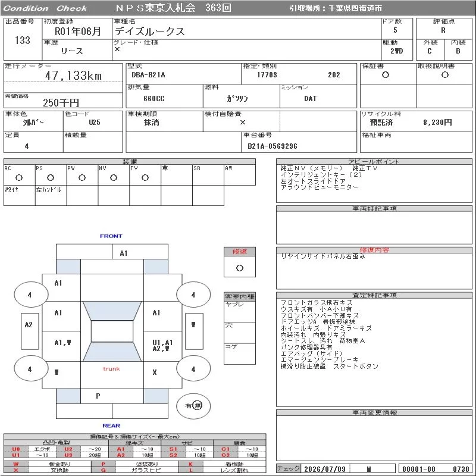Select the check date 2026/07/09
This screenshot has width=476, height=476.
point(325,469)
